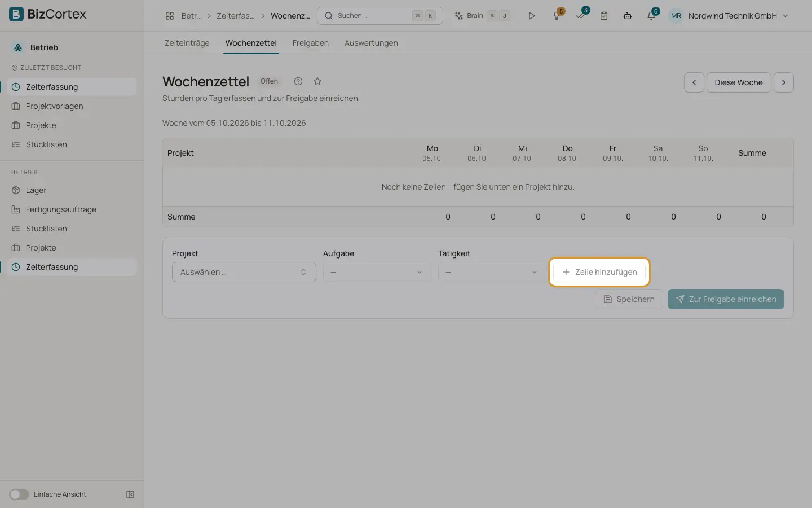Toggle Einfache Ansicht switch
The width and height of the screenshot is (812, 508).
tap(19, 494)
